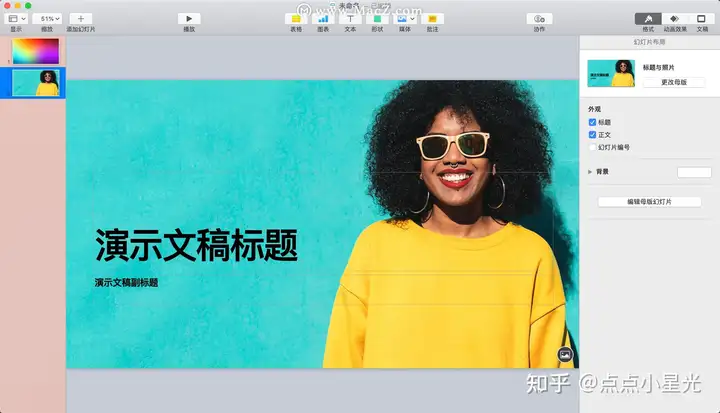Switch to the 文稿 document inspector
The image size is (720, 413).
(701, 19)
